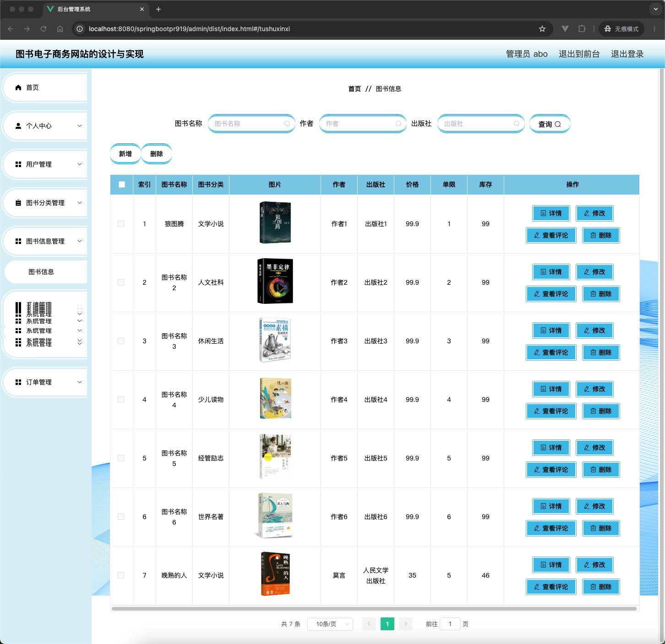Delete 晚熟的人 using its 删除 button
The image size is (665, 644).
601,587
